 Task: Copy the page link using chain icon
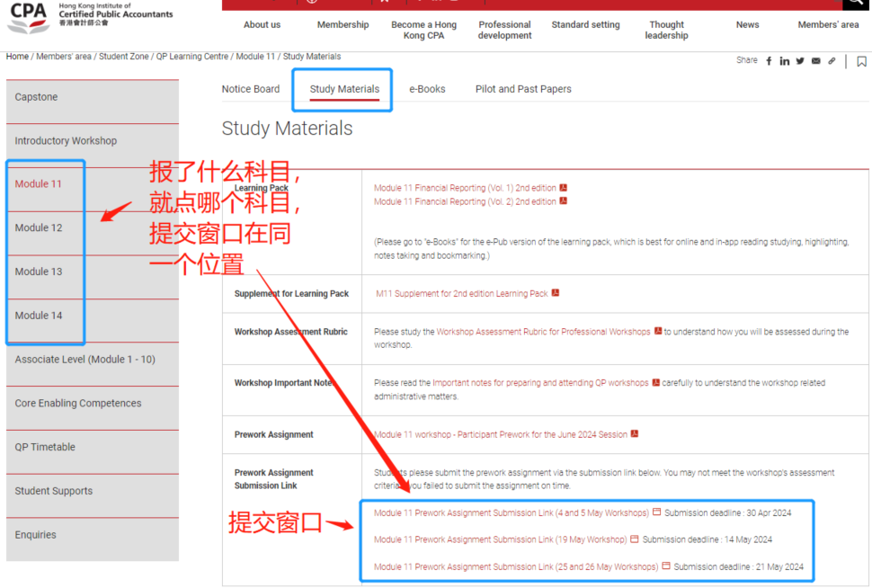pyautogui.click(x=832, y=61)
